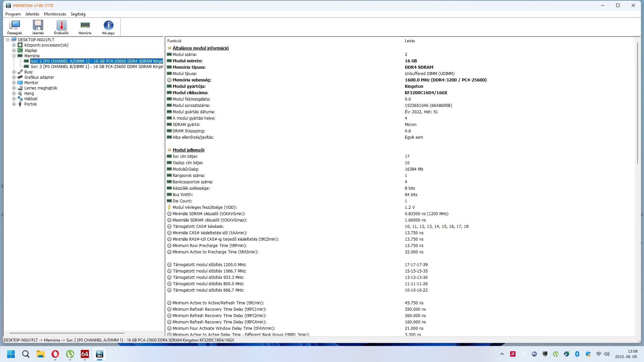Click the Jelentés floppy disk toolbar icon
This screenshot has width=644, height=362.
38,27
